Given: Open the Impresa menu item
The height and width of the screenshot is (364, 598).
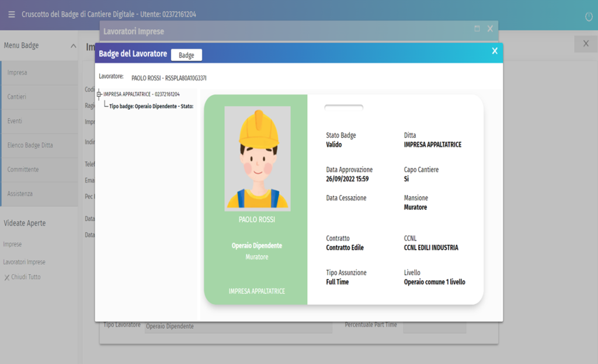Looking at the screenshot, I should click(18, 73).
